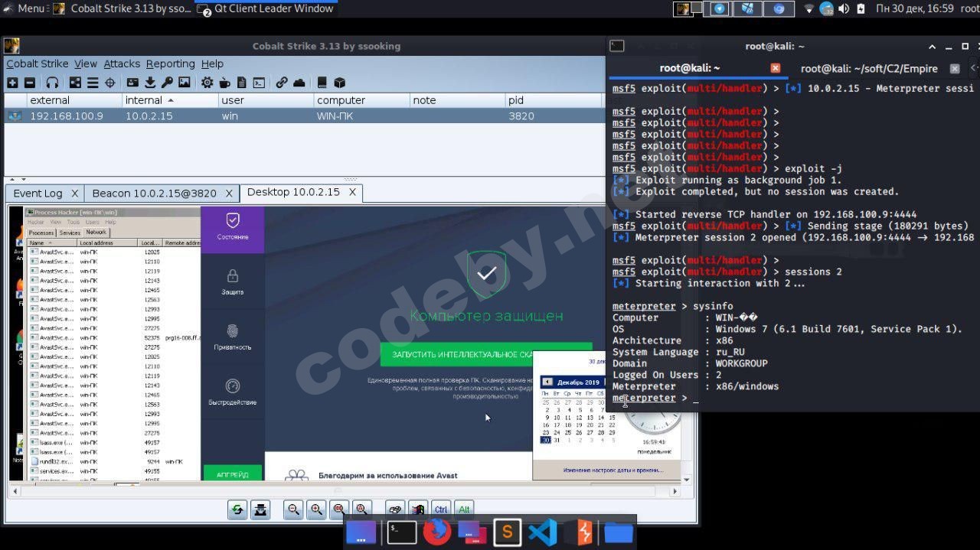Open Listeners via headphones icon

[x=52, y=83]
